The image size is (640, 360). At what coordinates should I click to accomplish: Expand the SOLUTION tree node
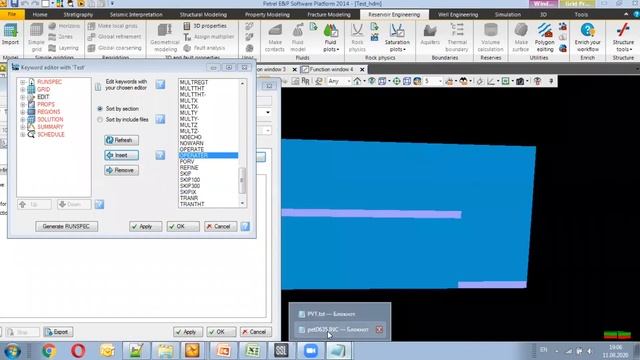coord(23,120)
